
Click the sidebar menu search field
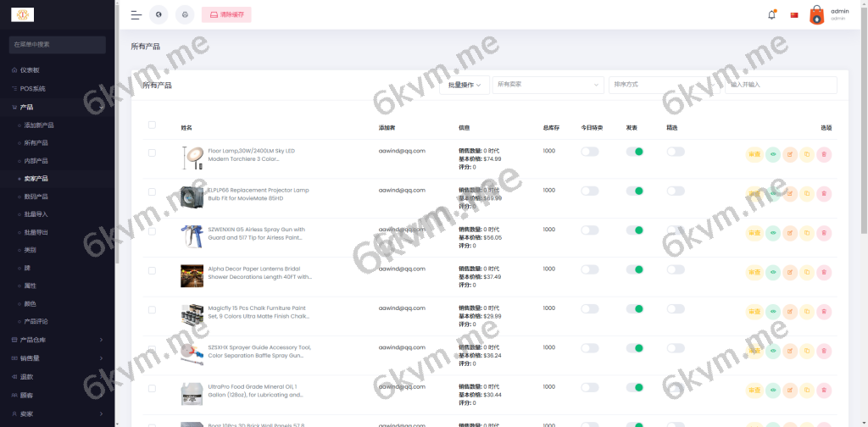57,44
